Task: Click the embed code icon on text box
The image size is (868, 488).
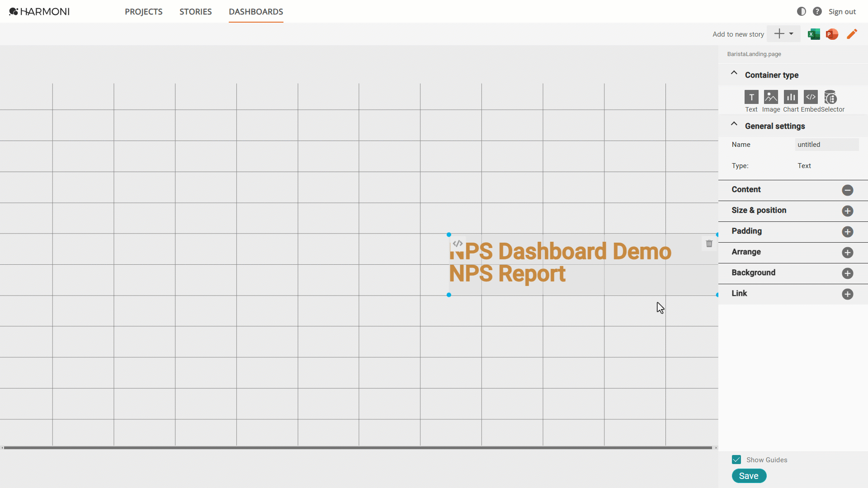Action: 458,244
